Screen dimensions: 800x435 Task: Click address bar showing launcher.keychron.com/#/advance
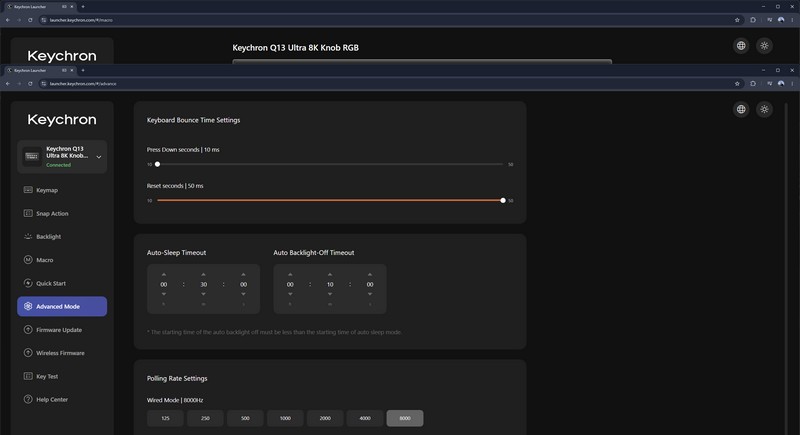pos(388,84)
